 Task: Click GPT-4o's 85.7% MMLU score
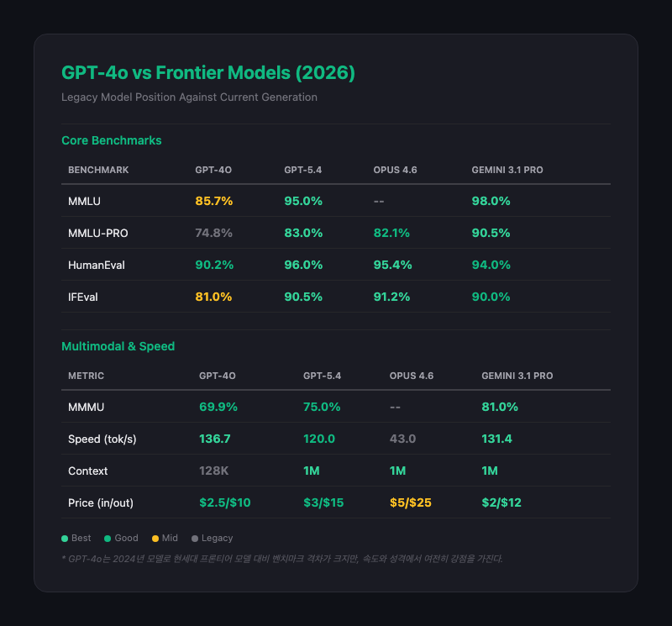click(x=213, y=202)
